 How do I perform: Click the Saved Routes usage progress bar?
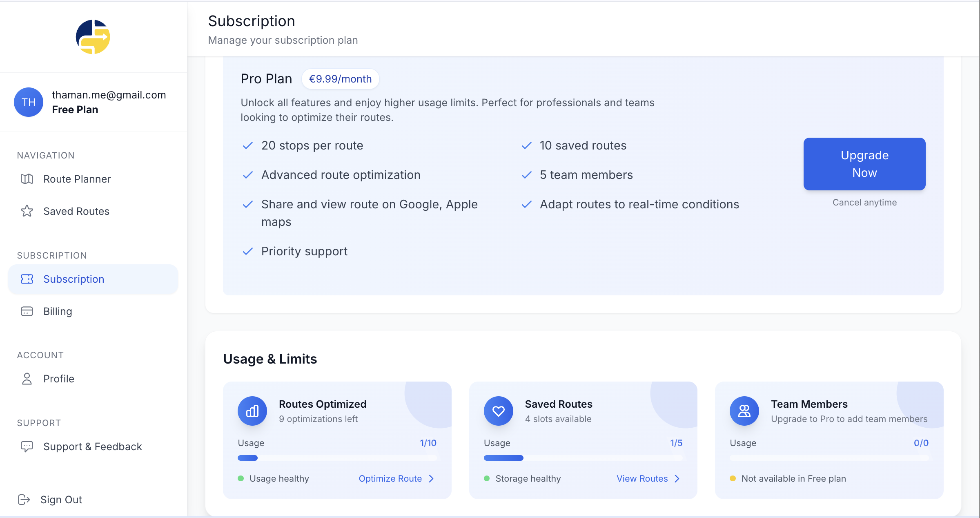(583, 458)
